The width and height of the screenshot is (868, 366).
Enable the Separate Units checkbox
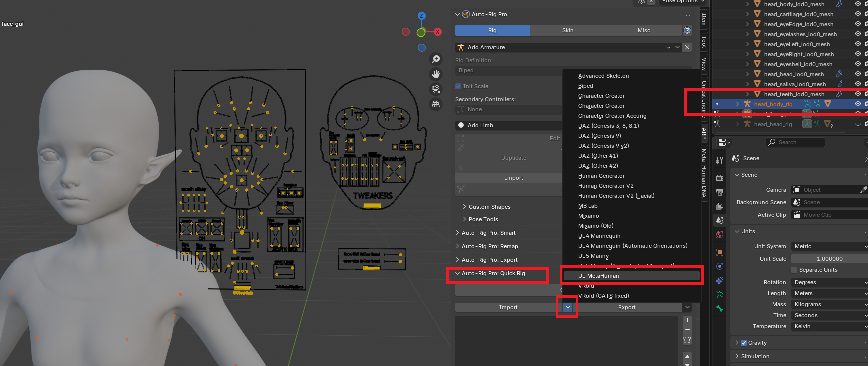point(794,270)
